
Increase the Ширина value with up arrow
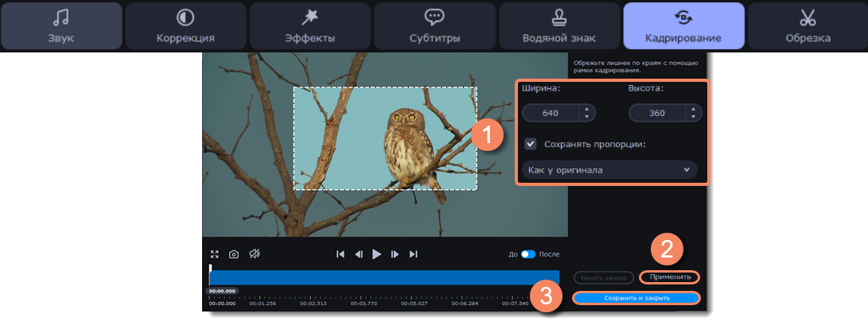coord(586,110)
